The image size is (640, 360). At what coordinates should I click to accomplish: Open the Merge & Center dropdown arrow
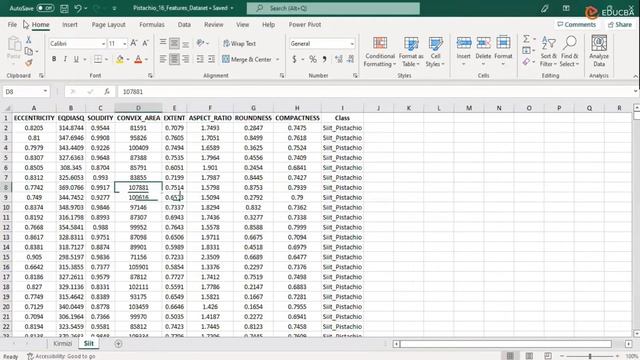[x=278, y=60]
